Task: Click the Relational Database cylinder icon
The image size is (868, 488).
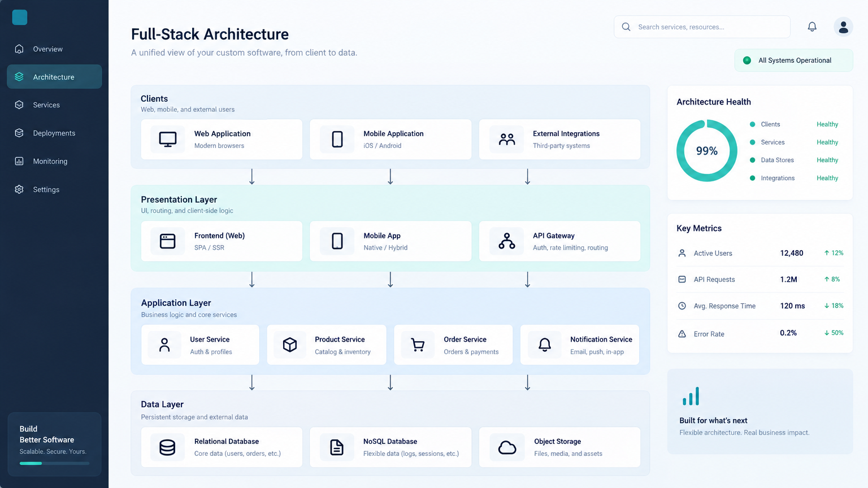Action: (167, 447)
